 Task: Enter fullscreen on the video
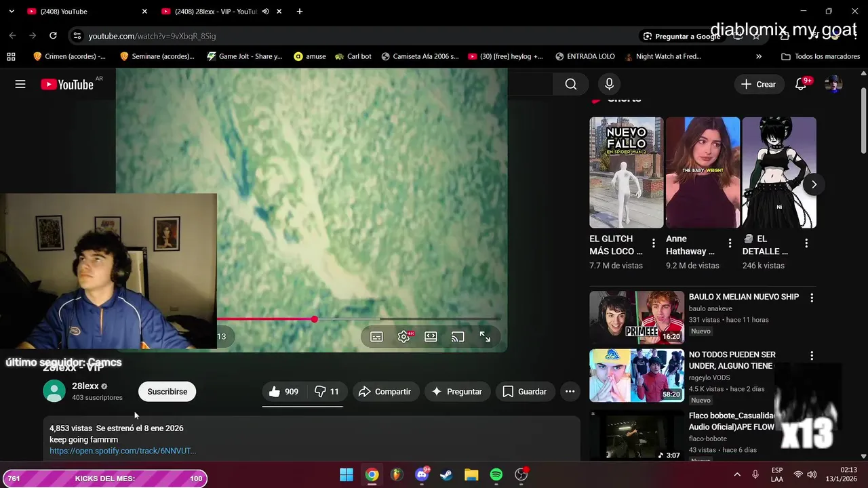click(485, 336)
